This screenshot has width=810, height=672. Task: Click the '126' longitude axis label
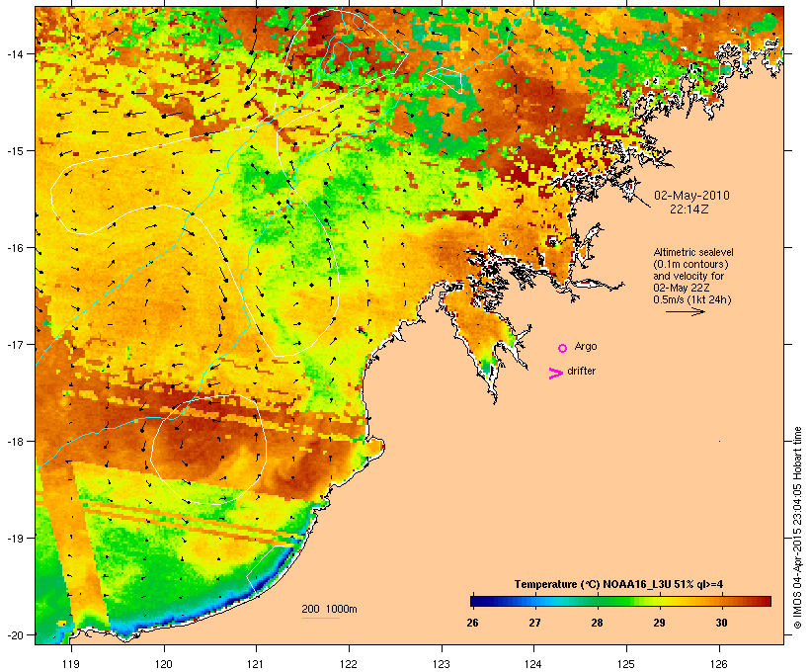click(718, 664)
